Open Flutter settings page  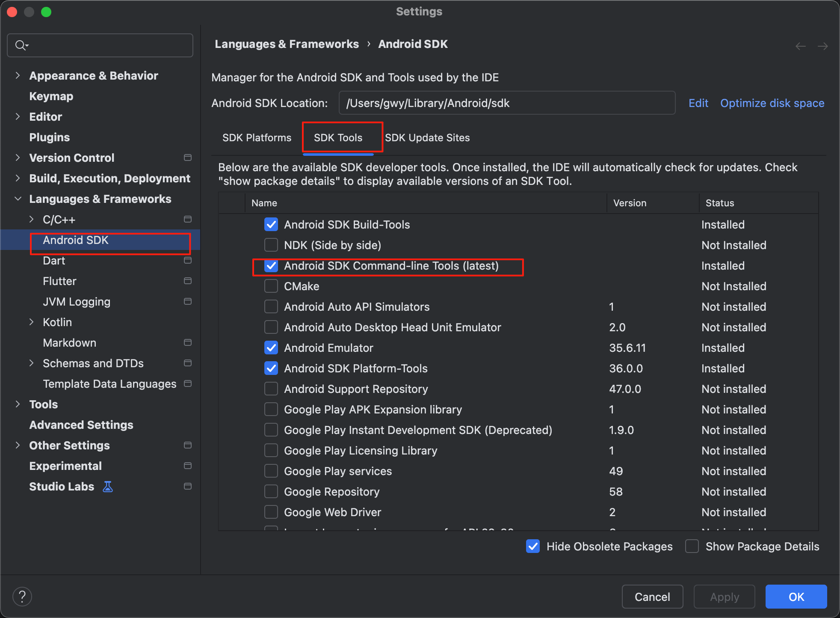pos(59,281)
